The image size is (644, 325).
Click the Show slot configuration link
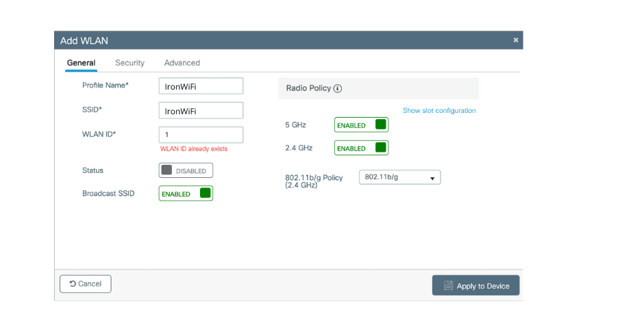438,111
